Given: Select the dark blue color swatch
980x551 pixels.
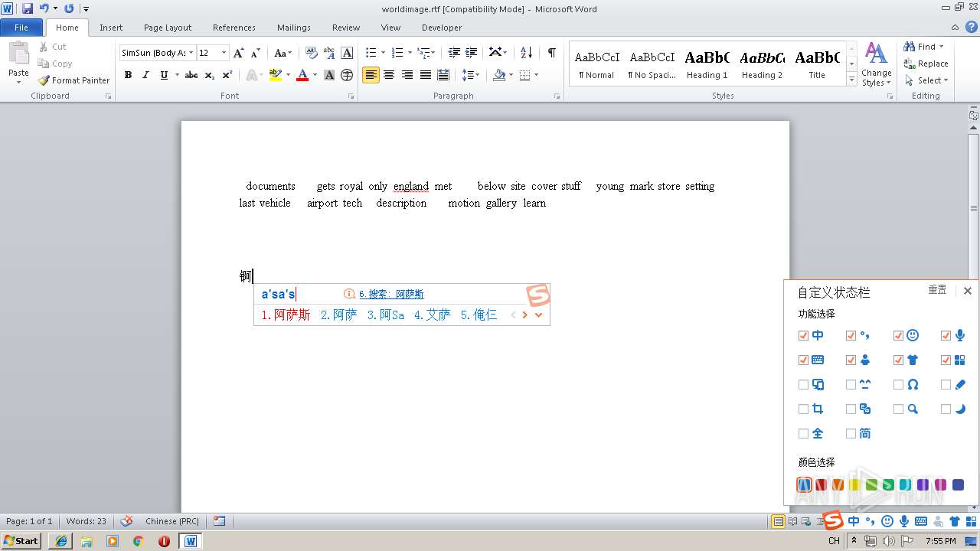Looking at the screenshot, I should (958, 484).
